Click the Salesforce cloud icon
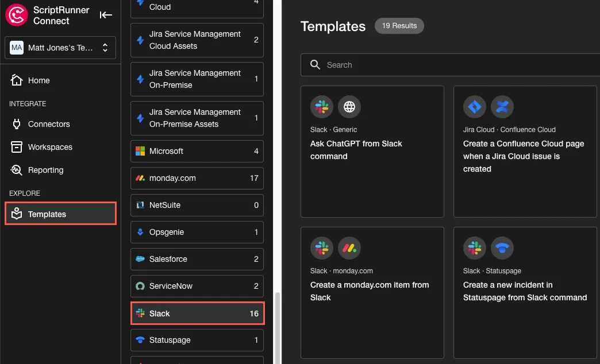Screen dimensions: 600x364 (140, 260)
